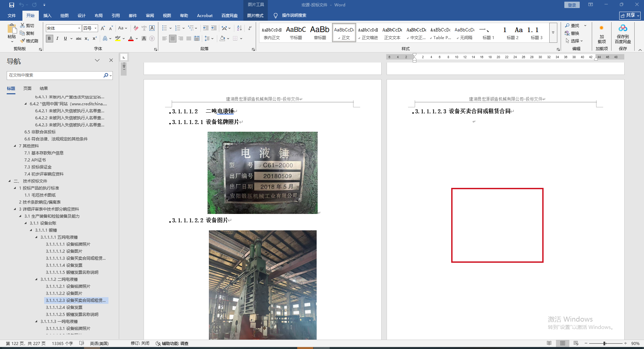Click the Undo arrow in quick access toolbar
644x349 pixels.
click(x=21, y=5)
